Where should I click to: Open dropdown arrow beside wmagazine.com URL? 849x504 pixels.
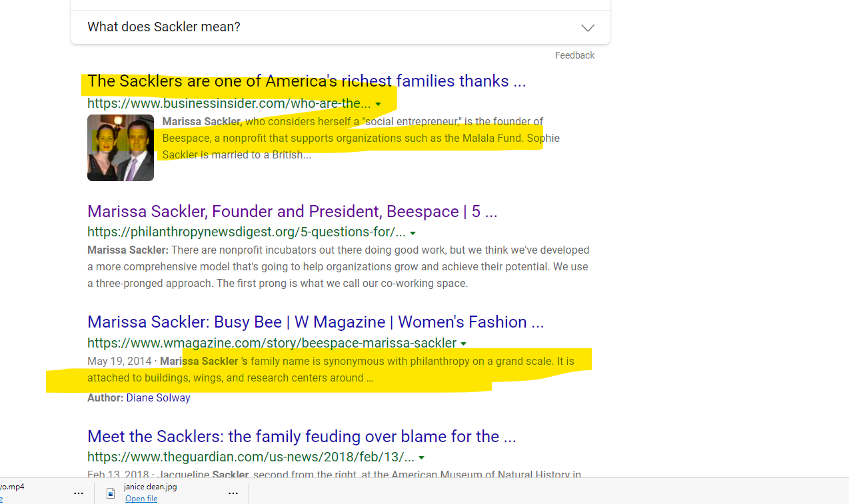coord(464,344)
